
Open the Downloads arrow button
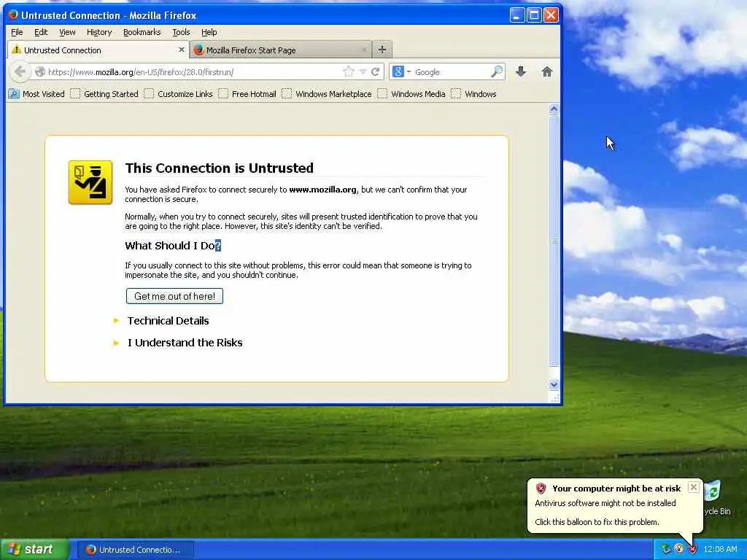(x=521, y=72)
